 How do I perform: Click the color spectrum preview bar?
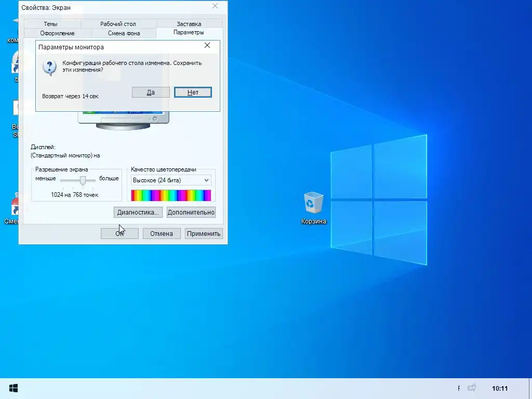(171, 195)
